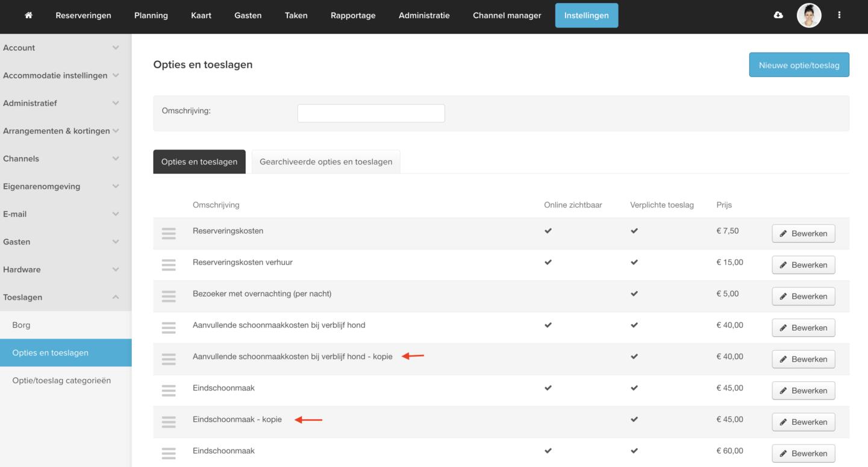Viewport: 868px width, 467px height.
Task: Open the Channel manager menu
Action: 507,16
